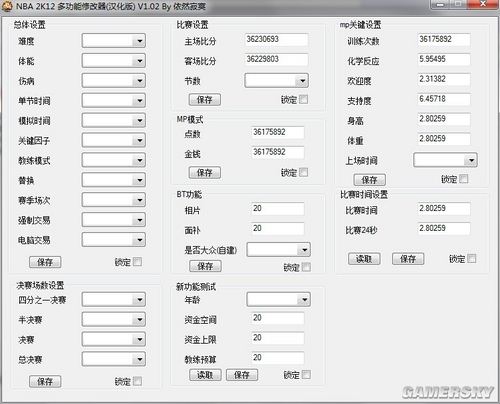Viewport: 500px width, 404px height.
Task: Expand the 伤病 combo box
Action: coord(114,81)
